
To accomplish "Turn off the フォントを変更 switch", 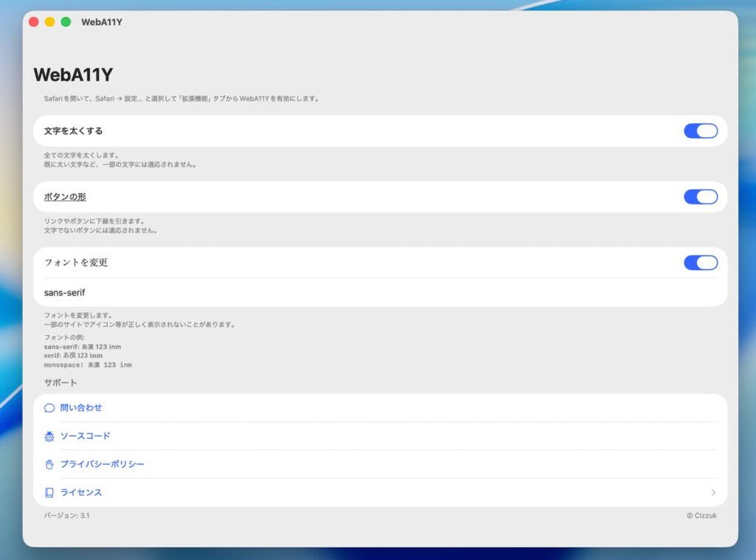I will coord(700,263).
